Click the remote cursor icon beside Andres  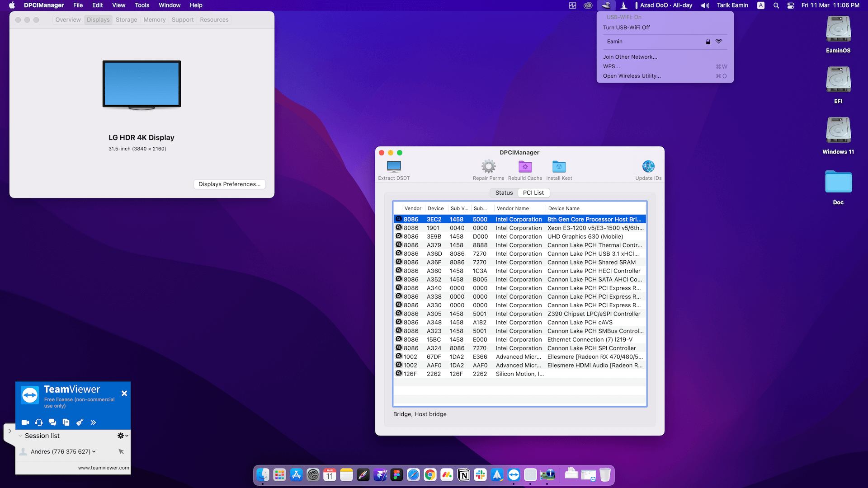[121, 451]
